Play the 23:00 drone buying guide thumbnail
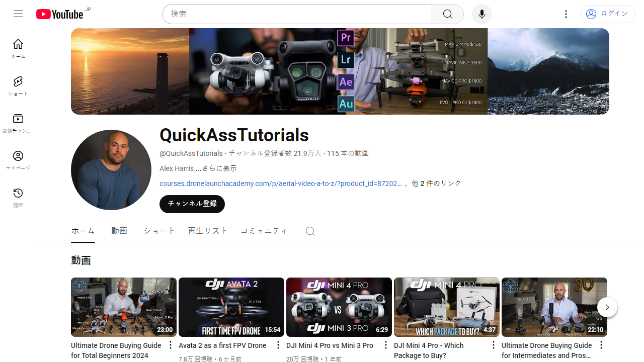 click(x=124, y=307)
